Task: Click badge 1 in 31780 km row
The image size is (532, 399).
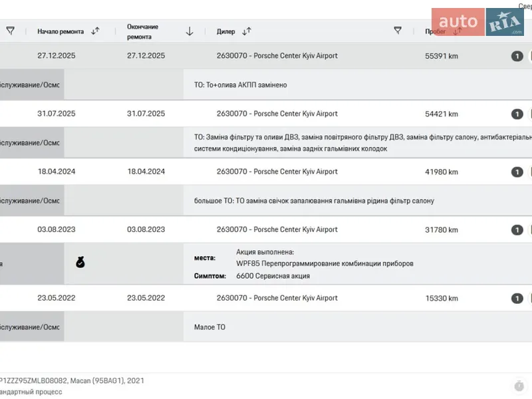Action: tap(517, 229)
